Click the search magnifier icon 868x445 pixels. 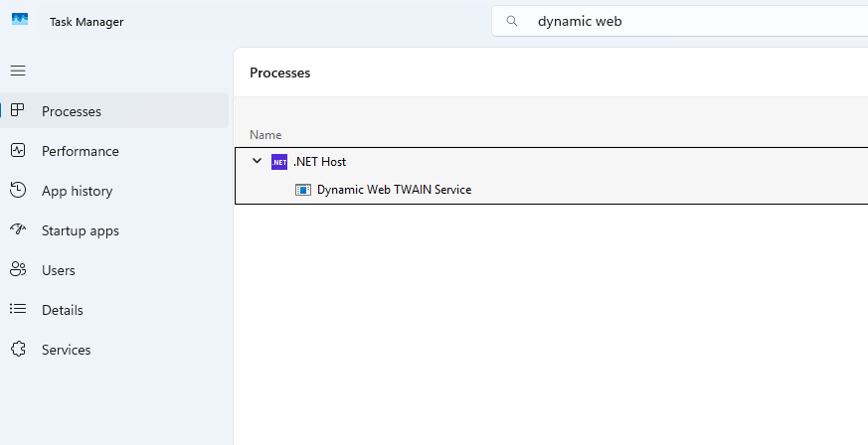tap(512, 21)
